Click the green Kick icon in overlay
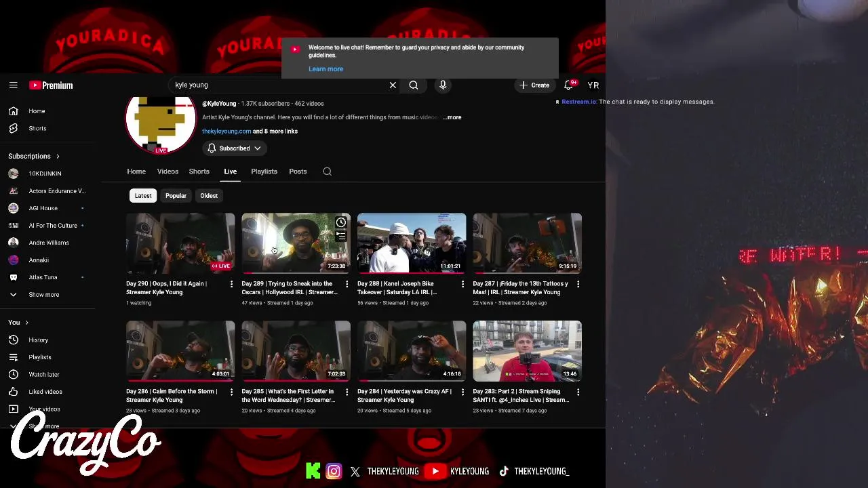Screen dimensions: 868x488 (x=313, y=471)
